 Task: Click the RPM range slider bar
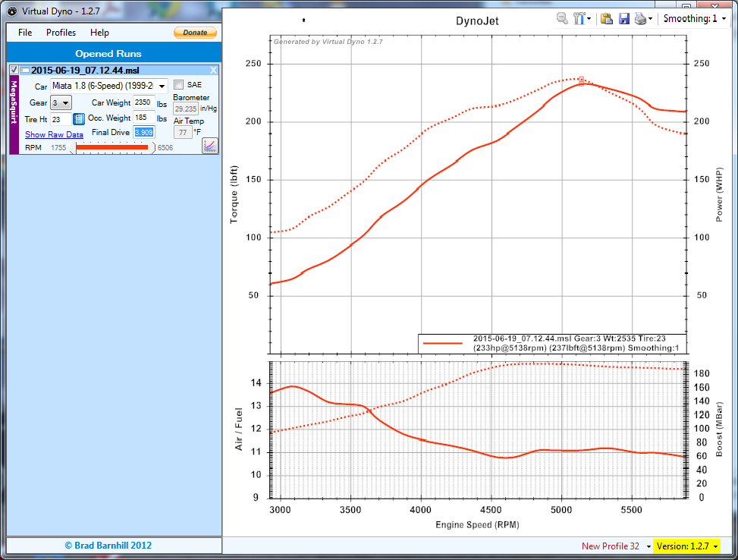(112, 147)
